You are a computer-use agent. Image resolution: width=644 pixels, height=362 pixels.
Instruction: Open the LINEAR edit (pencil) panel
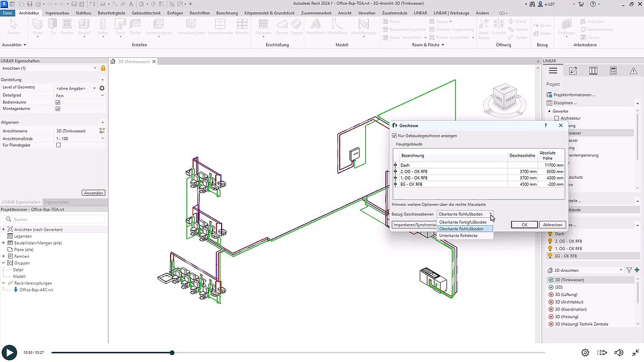click(572, 70)
